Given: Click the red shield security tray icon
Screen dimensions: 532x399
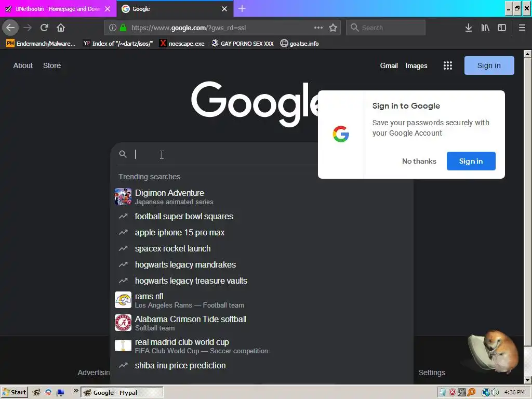Looking at the screenshot, I should pos(453,393).
